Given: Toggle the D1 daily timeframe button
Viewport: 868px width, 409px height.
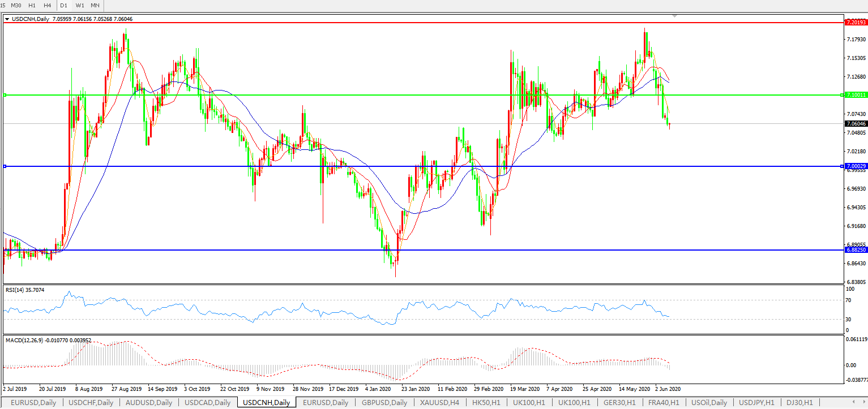Looking at the screenshot, I should [64, 5].
